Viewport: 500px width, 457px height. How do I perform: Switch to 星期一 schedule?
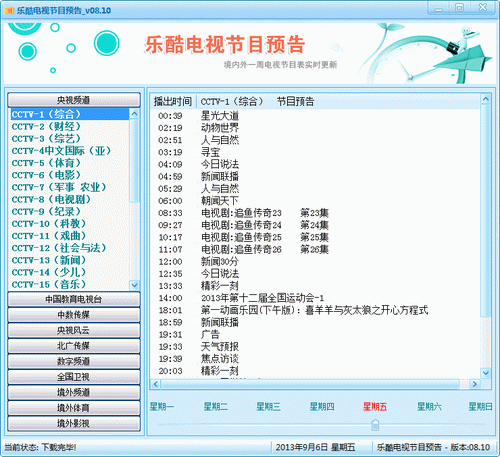pos(162,407)
